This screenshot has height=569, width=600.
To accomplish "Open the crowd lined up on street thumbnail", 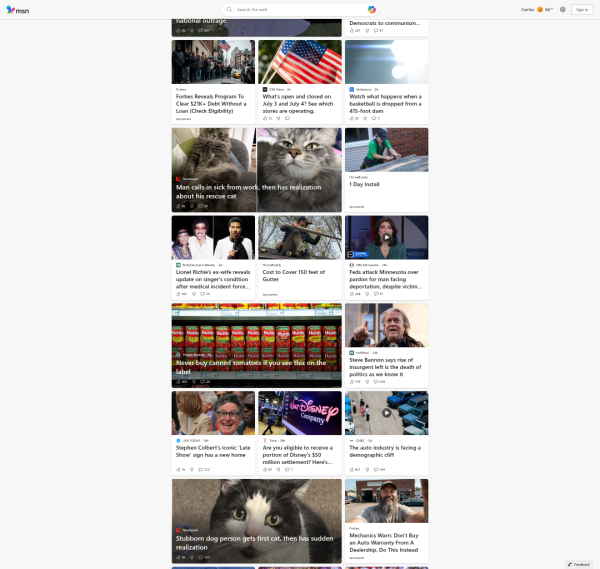I will [x=213, y=62].
